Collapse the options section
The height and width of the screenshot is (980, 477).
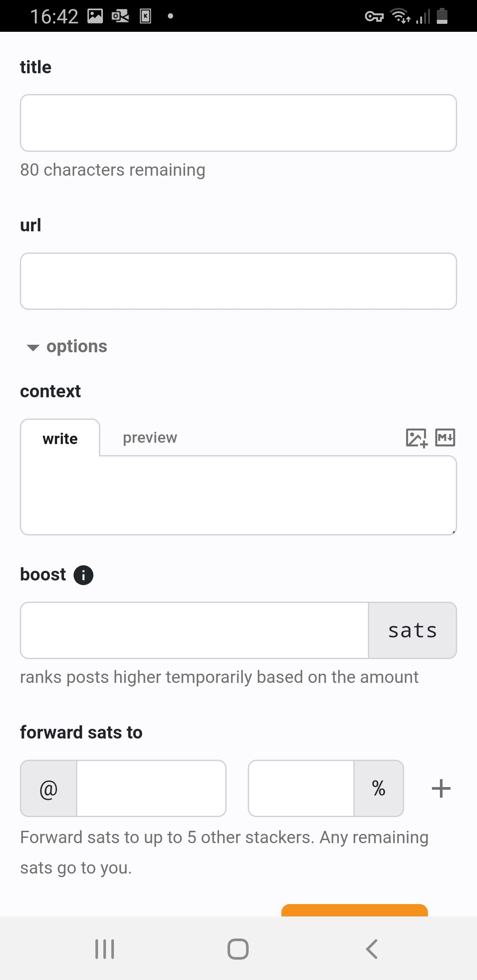[x=67, y=347]
